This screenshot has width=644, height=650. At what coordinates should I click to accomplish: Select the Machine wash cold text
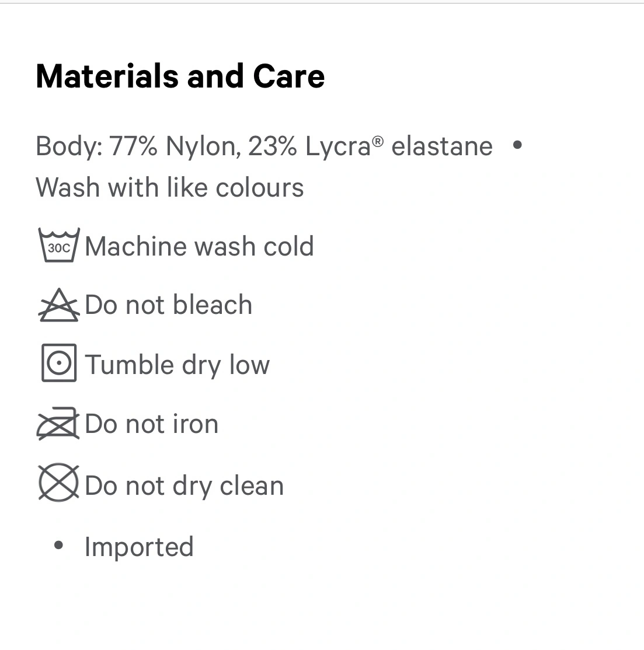[199, 246]
